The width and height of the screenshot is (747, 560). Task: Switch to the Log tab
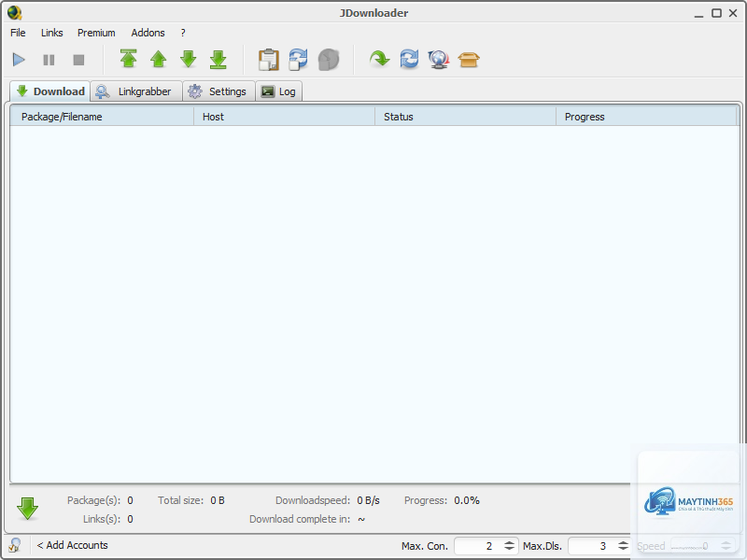coord(278,91)
